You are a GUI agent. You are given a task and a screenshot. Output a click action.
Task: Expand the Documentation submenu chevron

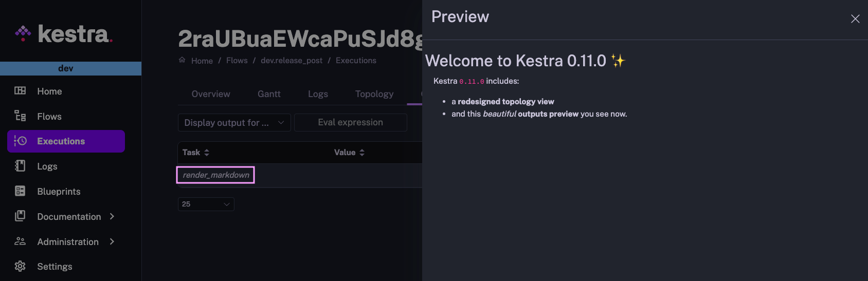point(112,216)
